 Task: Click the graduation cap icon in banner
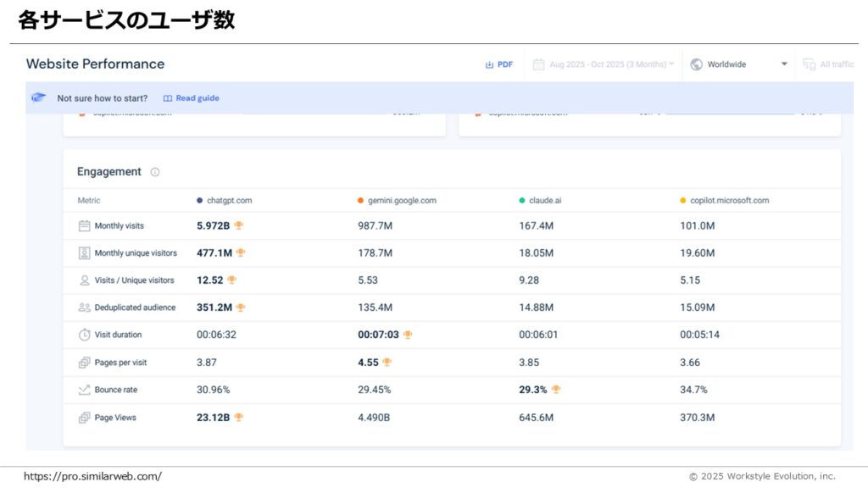(x=38, y=98)
